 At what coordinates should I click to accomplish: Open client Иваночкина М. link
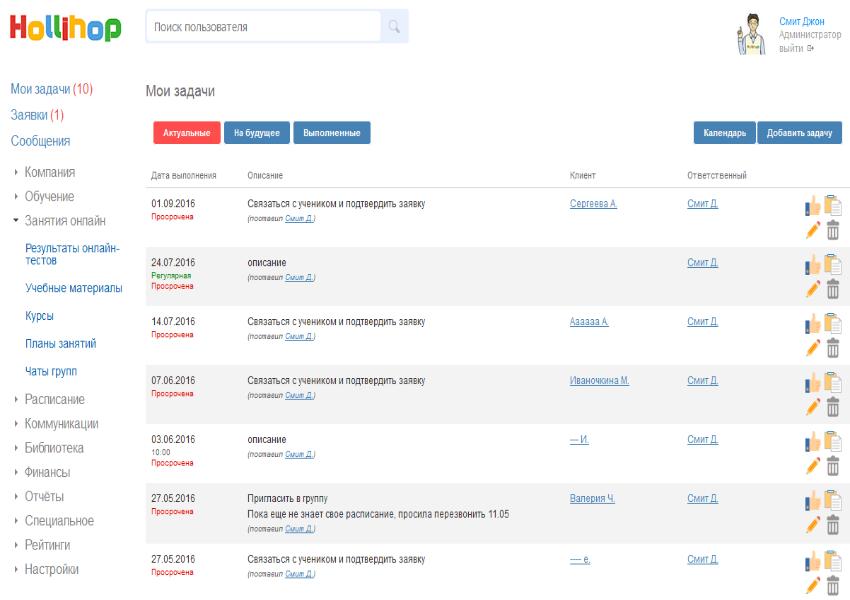tap(599, 380)
